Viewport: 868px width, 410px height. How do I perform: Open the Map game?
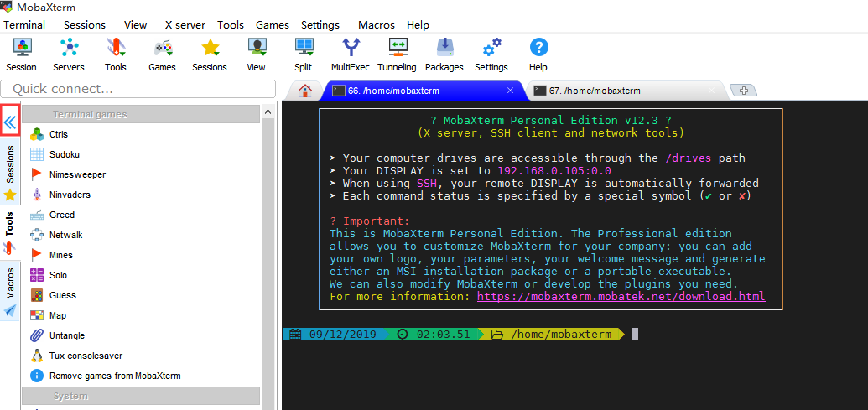(x=58, y=315)
